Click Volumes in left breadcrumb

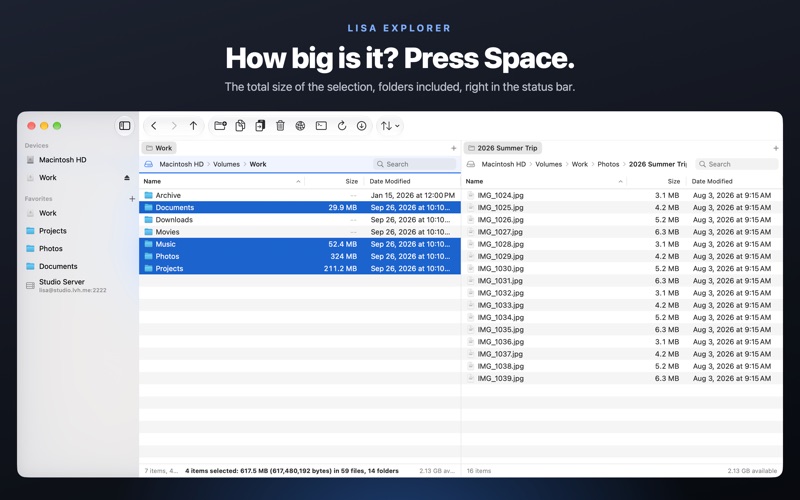click(x=227, y=164)
